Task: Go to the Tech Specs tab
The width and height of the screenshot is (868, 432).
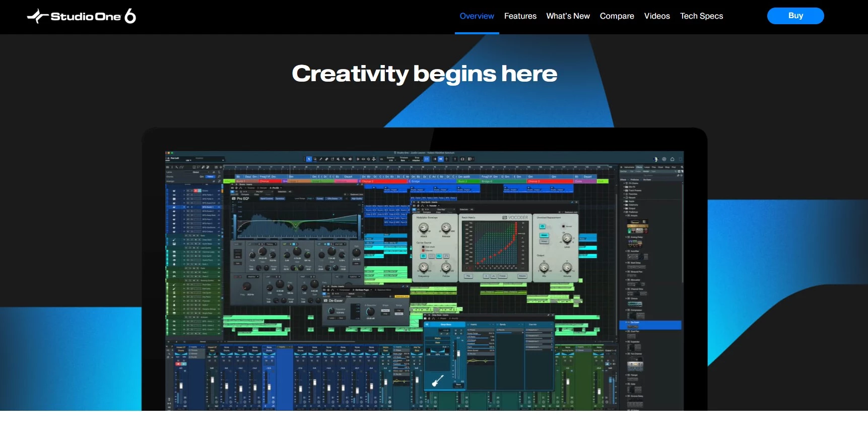Action: (x=701, y=16)
